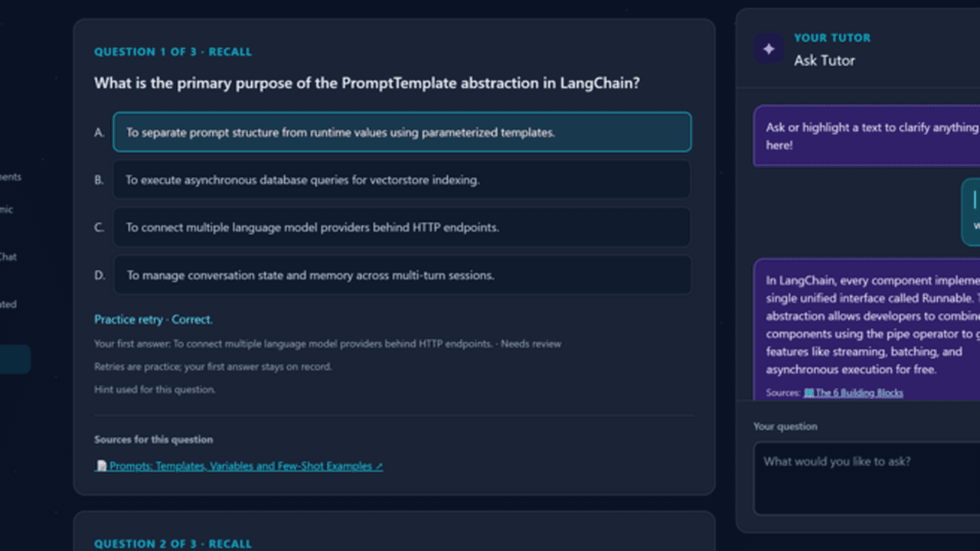Screen dimensions: 980x551
Task: Open the Prompts: Templates, Variables source link
Action: click(x=239, y=465)
